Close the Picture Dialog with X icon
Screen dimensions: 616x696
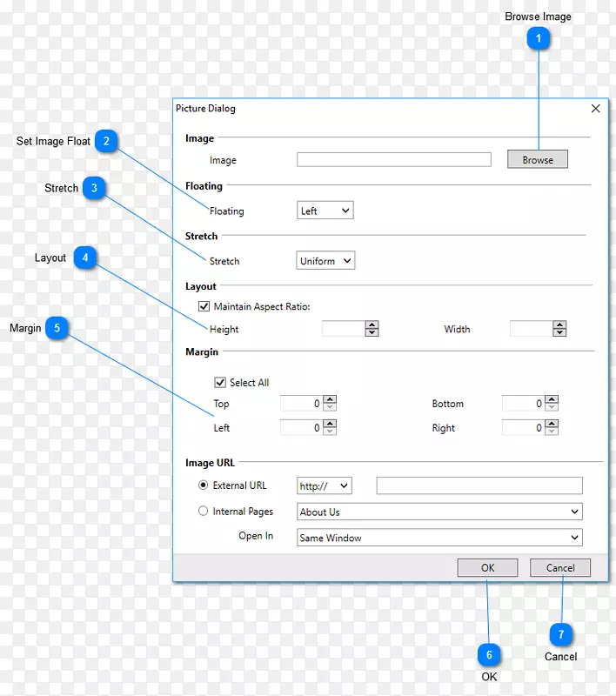(596, 109)
